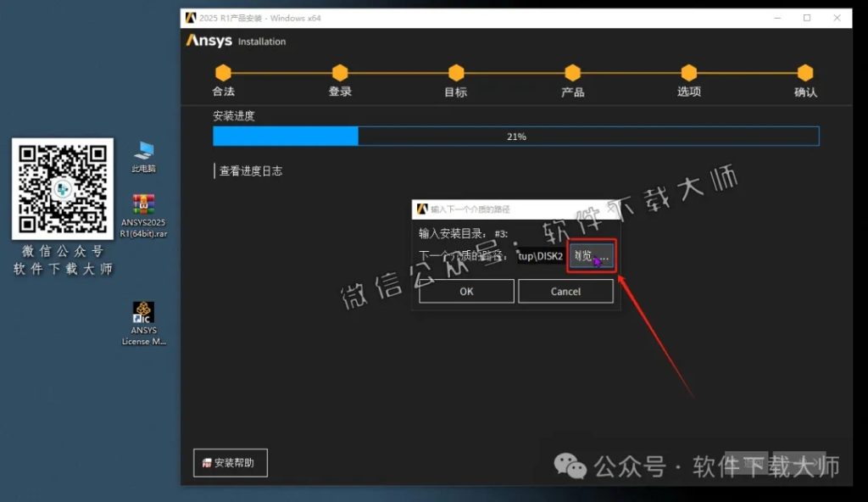868x502 pixels.
Task: Click the 登录 hexagon step icon
Action: click(x=339, y=74)
